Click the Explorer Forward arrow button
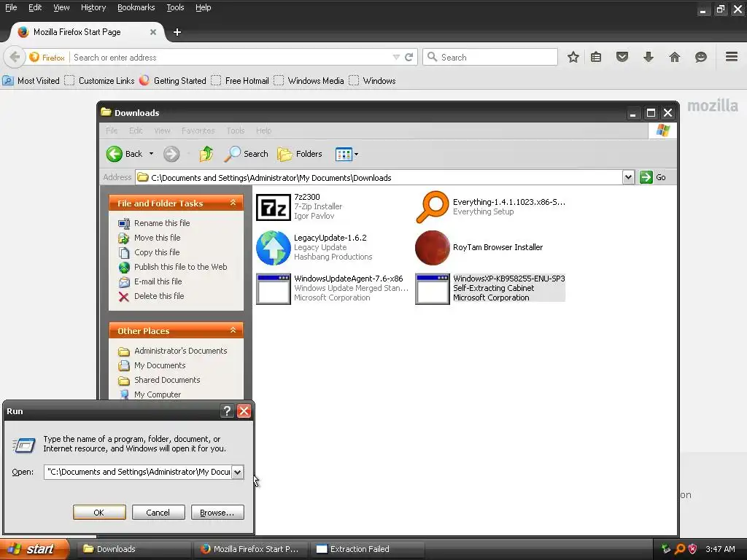This screenshot has width=747, height=560. [171, 154]
